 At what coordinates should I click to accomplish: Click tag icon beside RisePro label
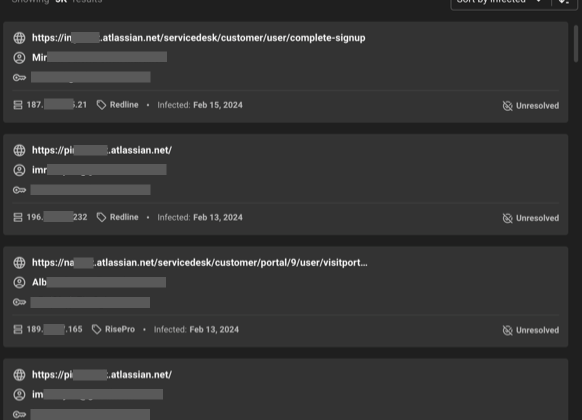coord(97,329)
